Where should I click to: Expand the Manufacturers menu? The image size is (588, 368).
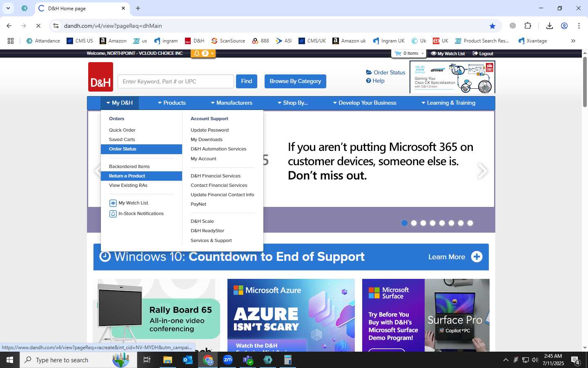pos(232,103)
